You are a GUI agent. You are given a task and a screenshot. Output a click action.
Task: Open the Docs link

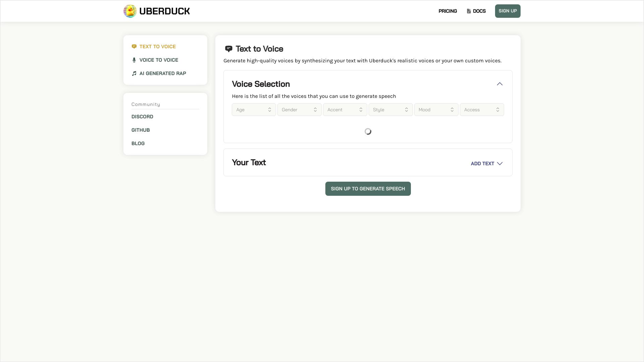[x=476, y=11]
